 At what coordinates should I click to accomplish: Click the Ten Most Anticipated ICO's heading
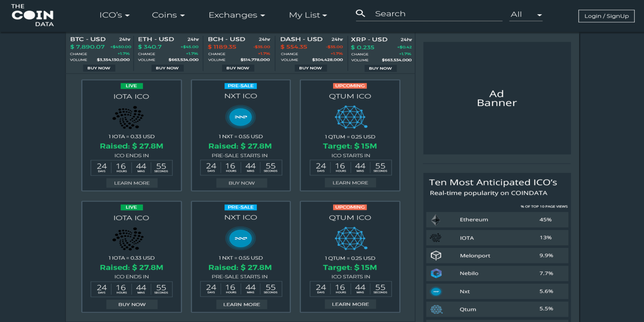(493, 182)
